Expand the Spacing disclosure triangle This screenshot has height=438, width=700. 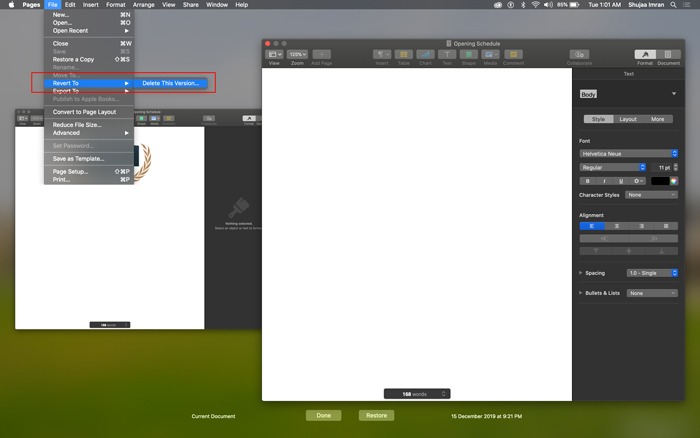[x=581, y=272]
